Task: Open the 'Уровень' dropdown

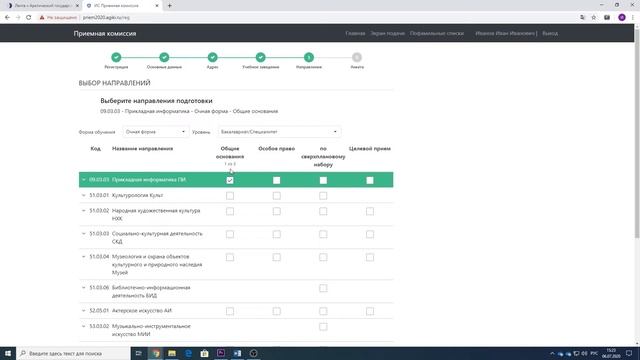Action: (279, 132)
